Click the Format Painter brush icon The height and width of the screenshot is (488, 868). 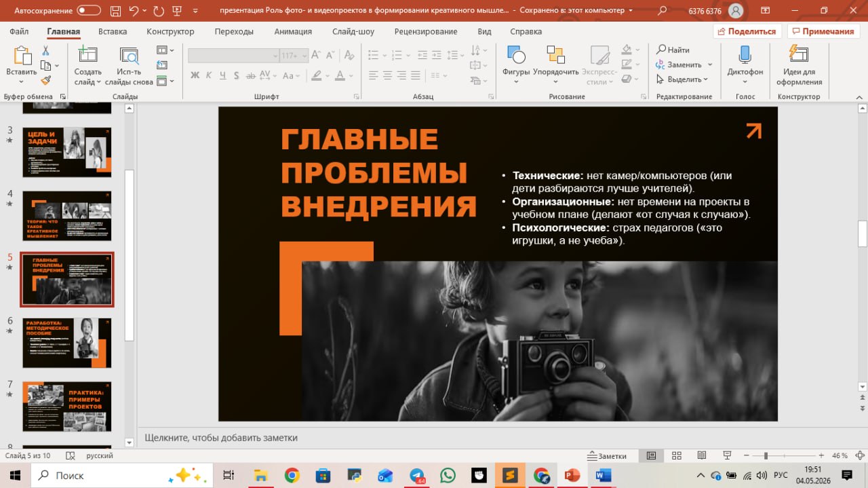click(46, 80)
